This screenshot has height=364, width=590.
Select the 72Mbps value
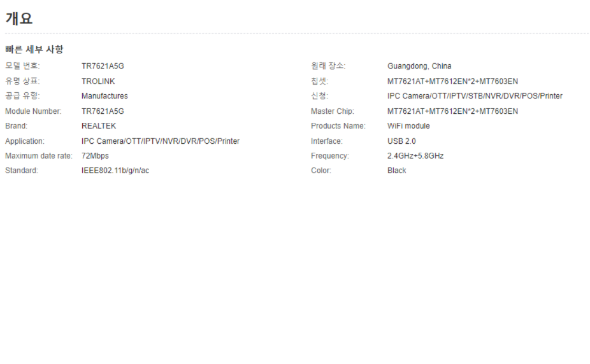95,156
